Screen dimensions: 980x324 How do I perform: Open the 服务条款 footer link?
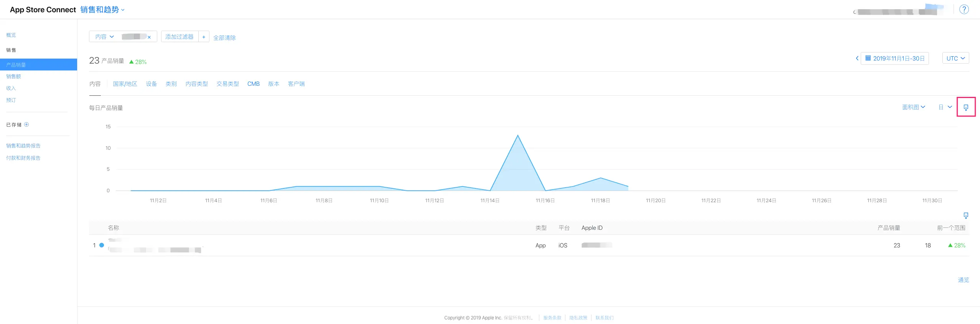click(x=552, y=318)
